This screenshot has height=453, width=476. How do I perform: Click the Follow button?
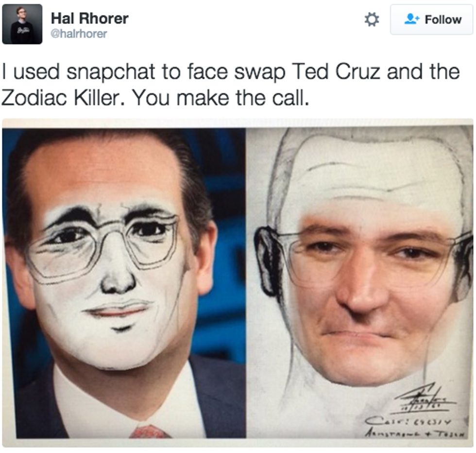(x=431, y=20)
